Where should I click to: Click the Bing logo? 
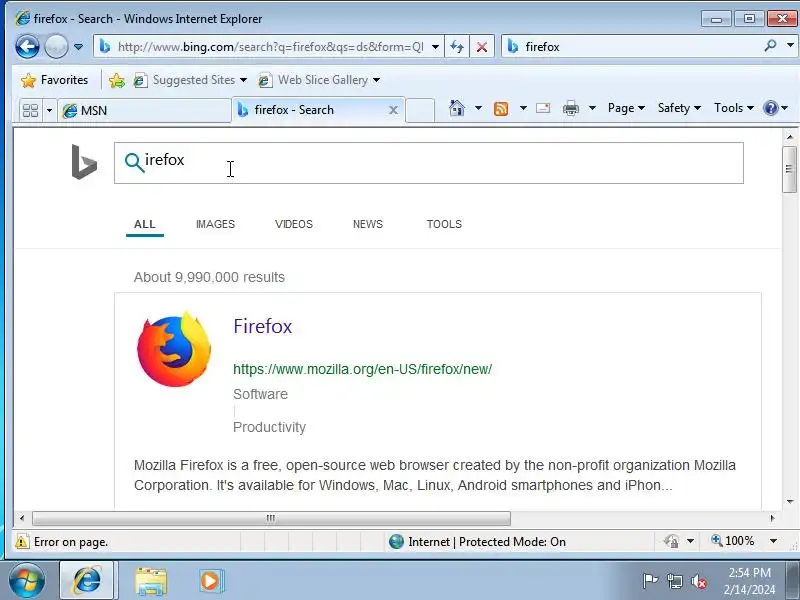pos(84,162)
